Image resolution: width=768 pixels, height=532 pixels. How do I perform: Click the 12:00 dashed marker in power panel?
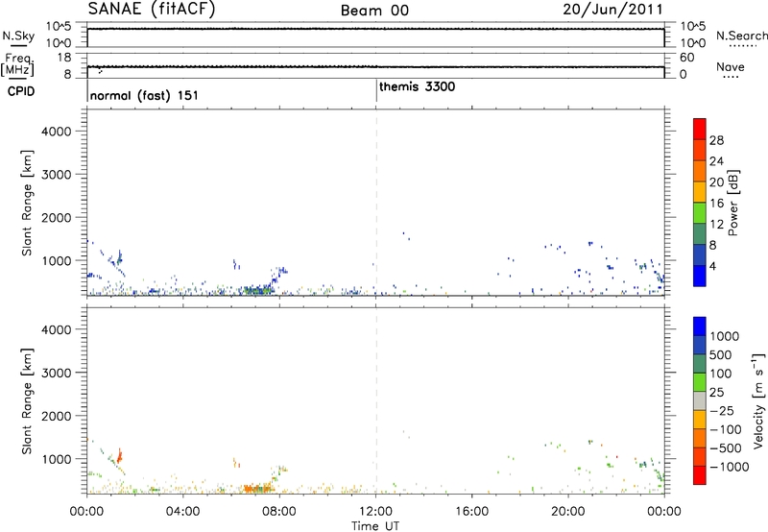(376, 203)
